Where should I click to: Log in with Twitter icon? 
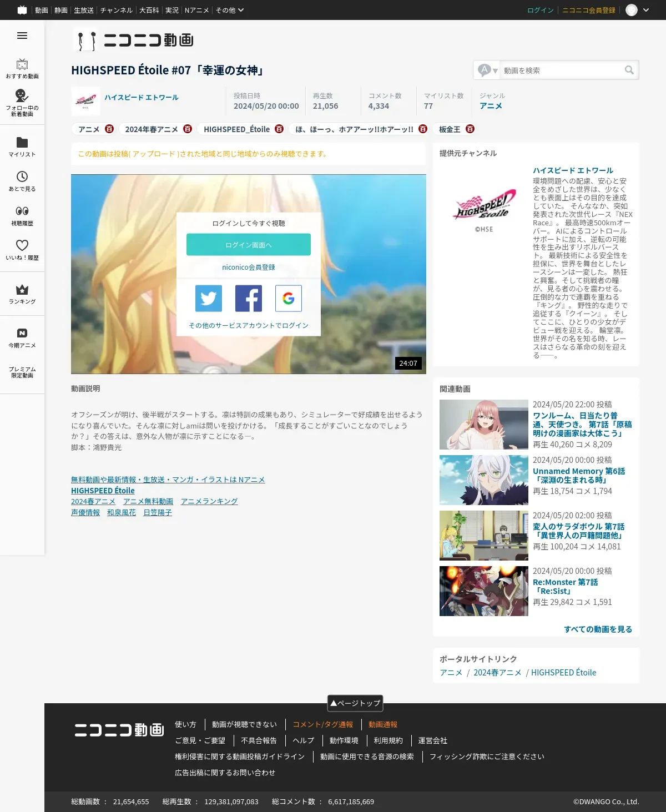coord(209,299)
